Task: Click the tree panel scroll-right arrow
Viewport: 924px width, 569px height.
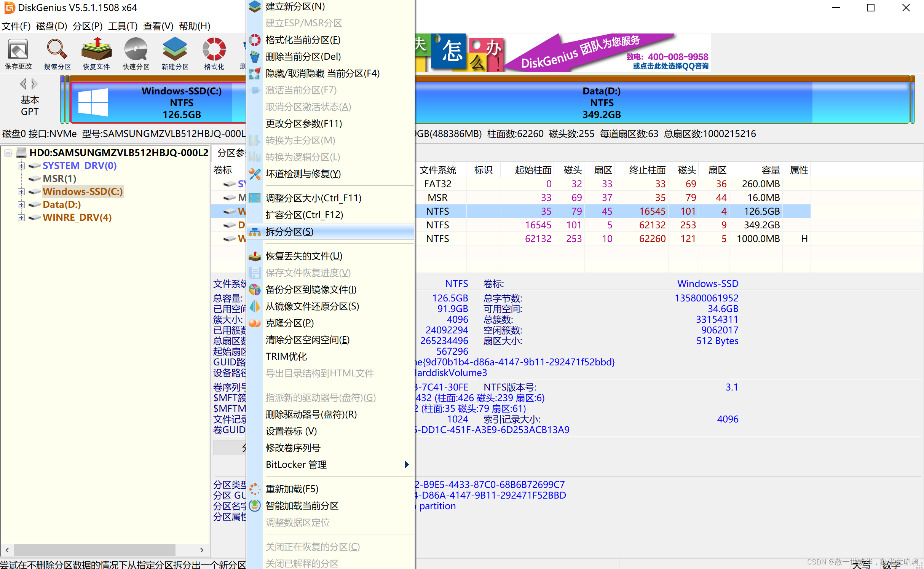Action: [202, 550]
